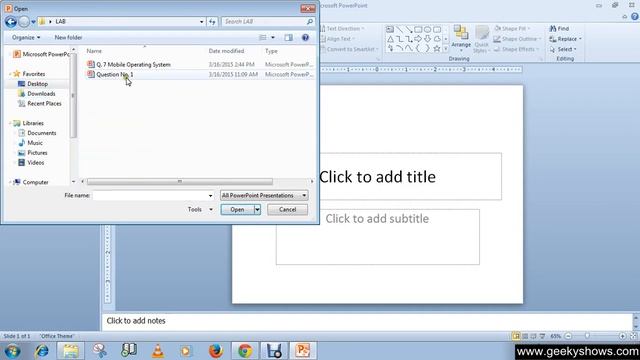Switch to Slide Sorter view

(x=525, y=336)
